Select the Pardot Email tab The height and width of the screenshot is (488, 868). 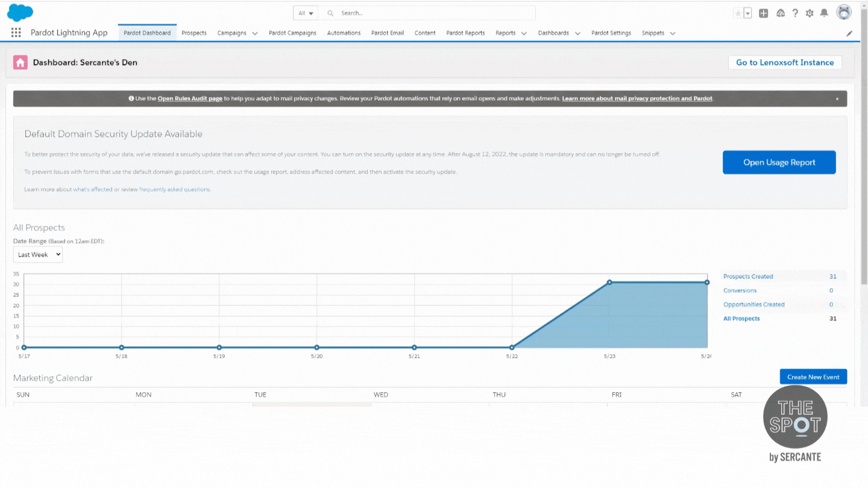388,33
